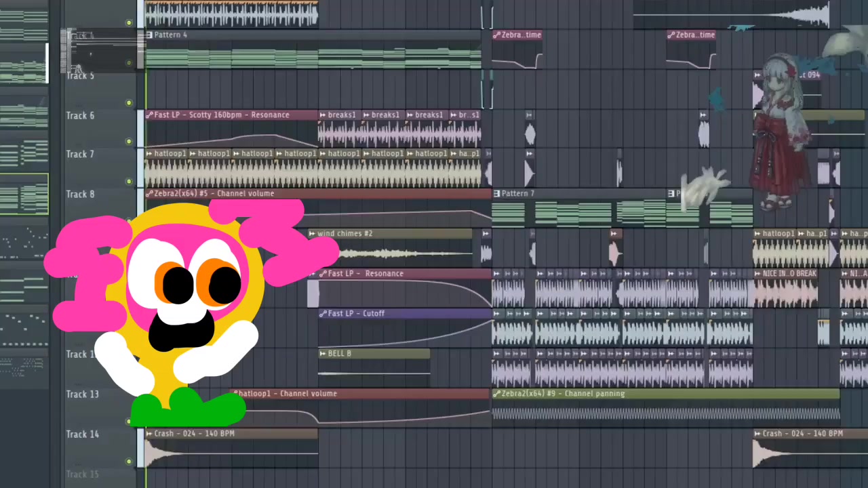Click the 'Zebra2(x64) #9 - Channel panning' title

(x=563, y=394)
